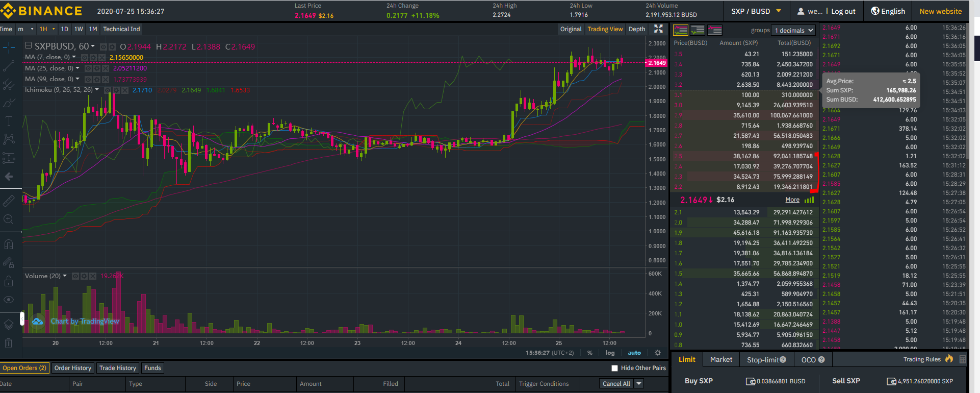Toggle auto scale mode

[x=634, y=353]
